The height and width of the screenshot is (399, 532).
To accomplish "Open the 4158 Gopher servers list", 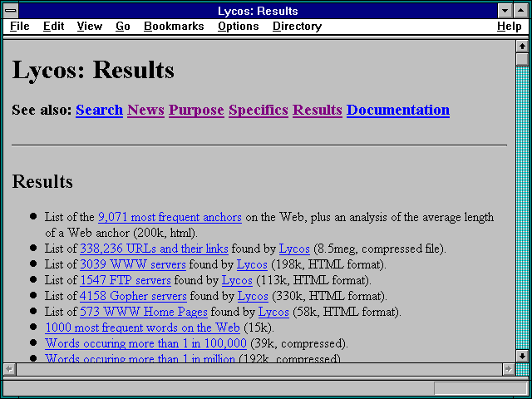I will pos(133,296).
